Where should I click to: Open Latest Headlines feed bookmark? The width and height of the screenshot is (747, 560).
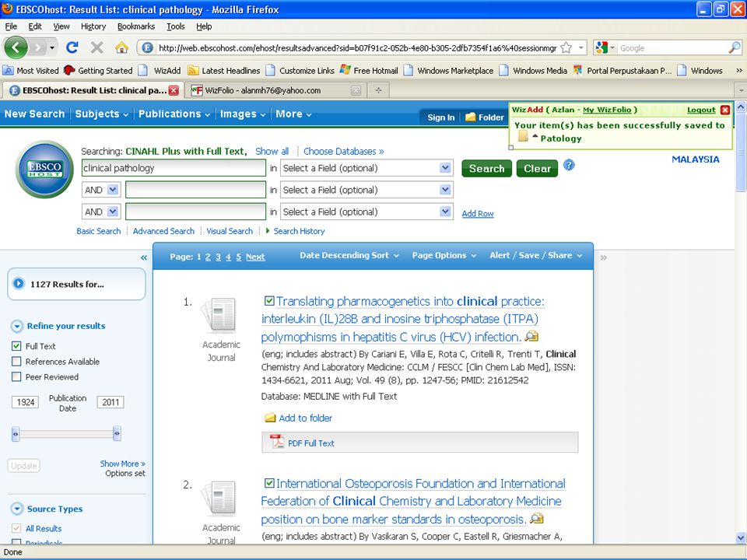coord(223,71)
